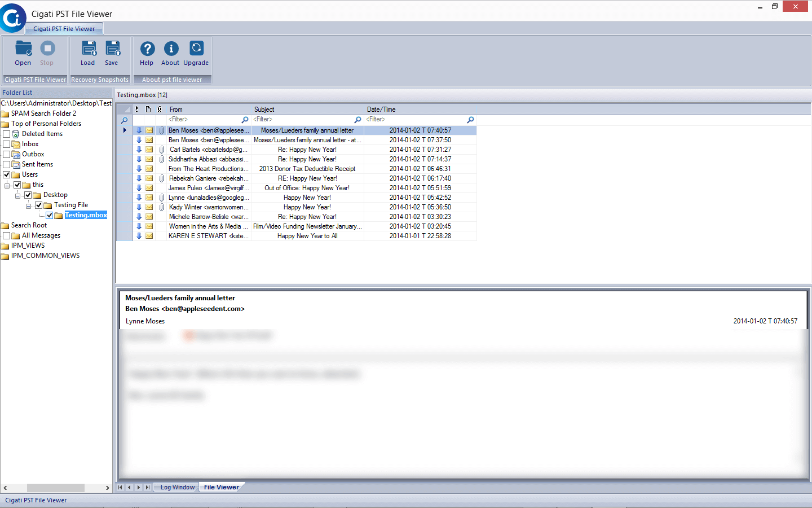Click the Upgrade icon
The image size is (812, 508).
point(196,49)
